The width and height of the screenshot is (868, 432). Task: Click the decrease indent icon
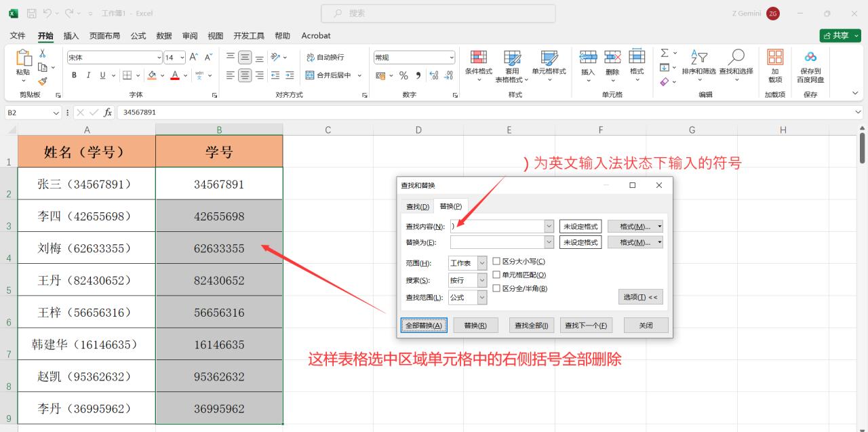tap(275, 75)
